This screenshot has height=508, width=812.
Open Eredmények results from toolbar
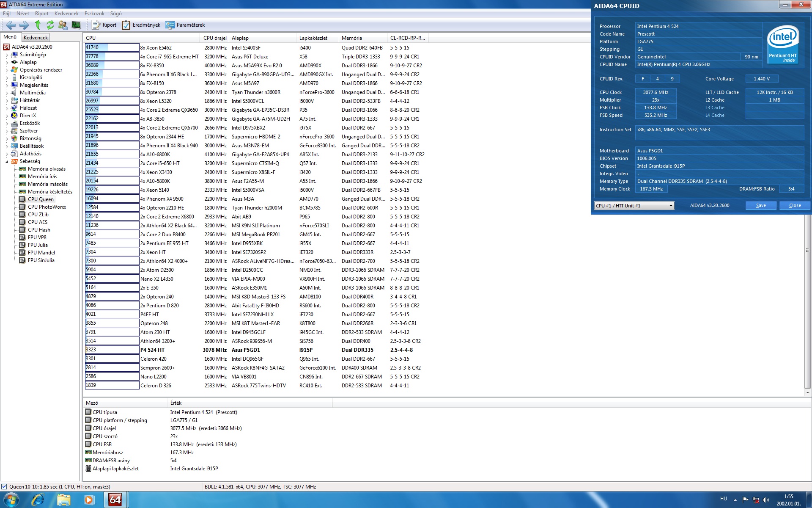(141, 25)
